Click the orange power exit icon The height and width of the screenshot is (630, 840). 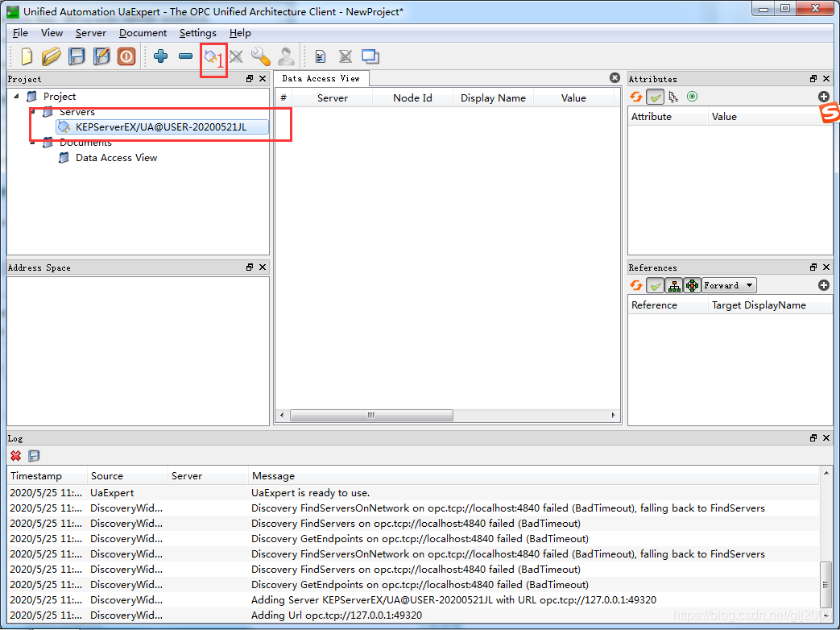tap(126, 56)
